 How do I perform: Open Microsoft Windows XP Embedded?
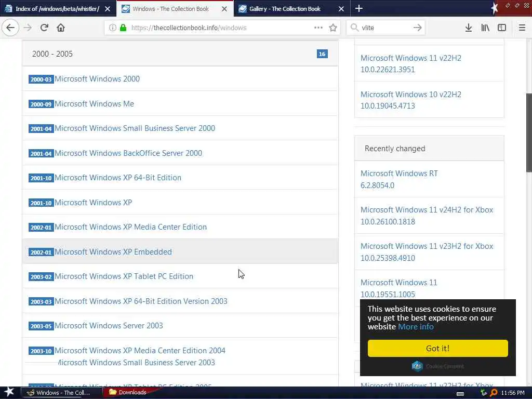pyautogui.click(x=113, y=252)
